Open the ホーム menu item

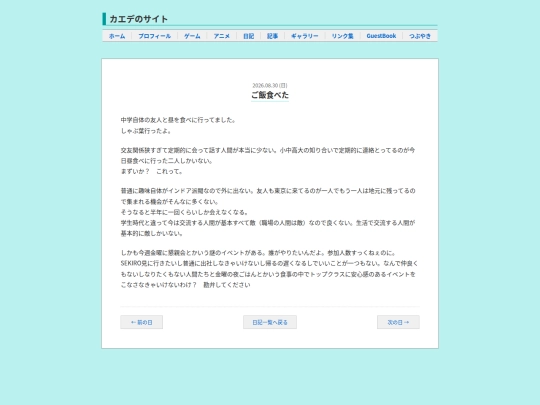(117, 36)
